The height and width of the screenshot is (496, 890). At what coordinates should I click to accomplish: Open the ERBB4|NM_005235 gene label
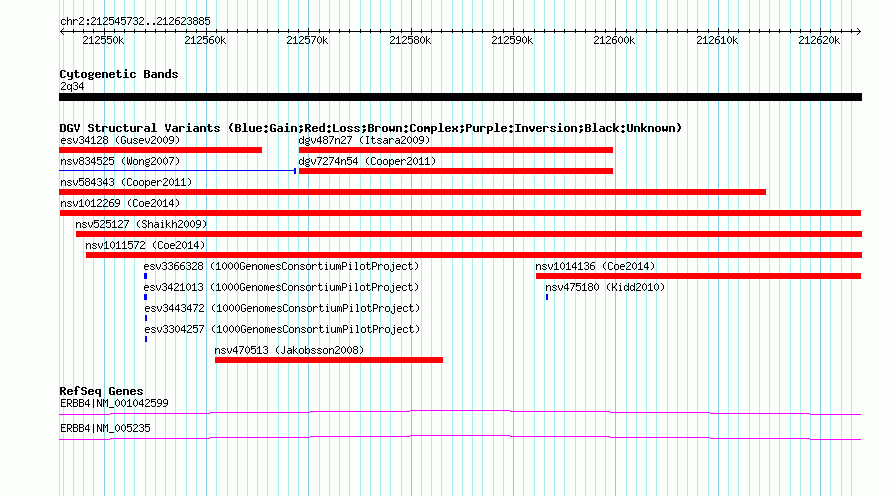click(x=106, y=428)
